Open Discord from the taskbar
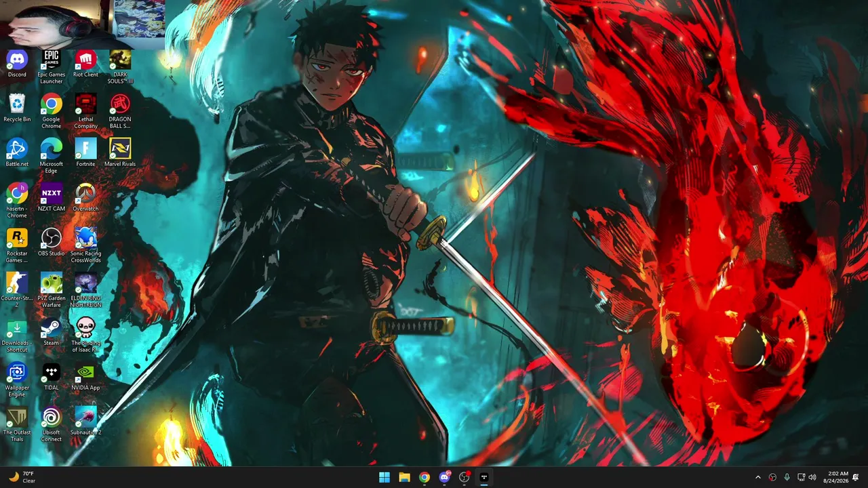 (444, 477)
